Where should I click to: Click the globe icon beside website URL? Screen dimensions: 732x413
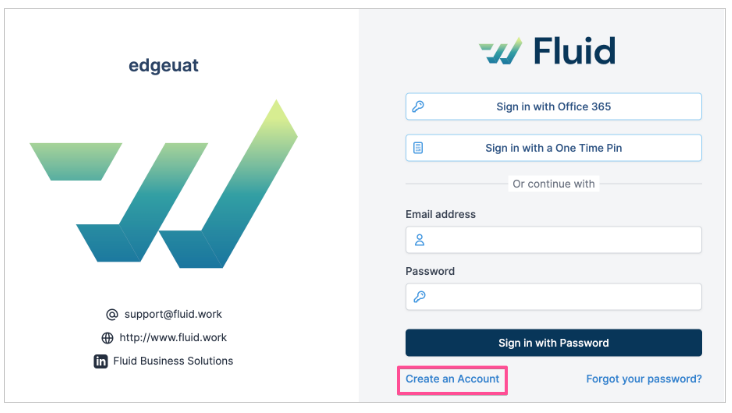click(107, 338)
